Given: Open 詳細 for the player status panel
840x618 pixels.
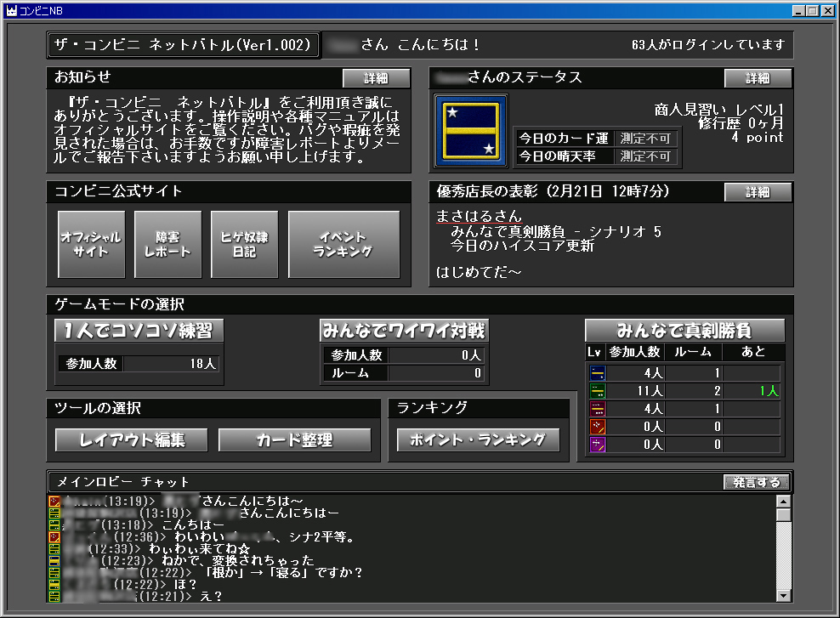Looking at the screenshot, I should click(758, 78).
